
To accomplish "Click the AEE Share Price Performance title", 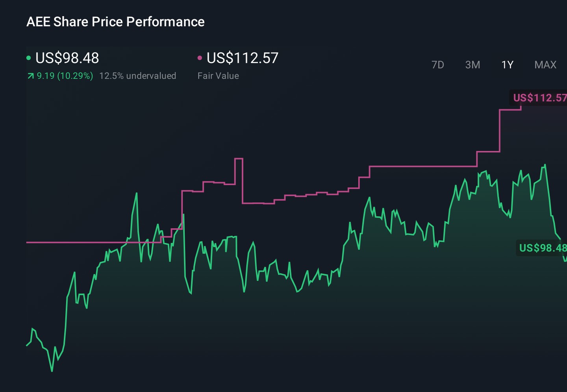I will pos(115,22).
